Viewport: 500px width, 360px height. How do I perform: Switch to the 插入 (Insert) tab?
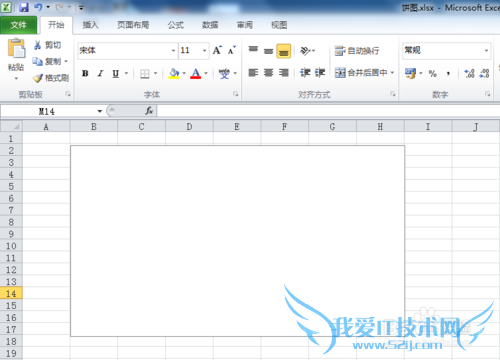pyautogui.click(x=90, y=25)
